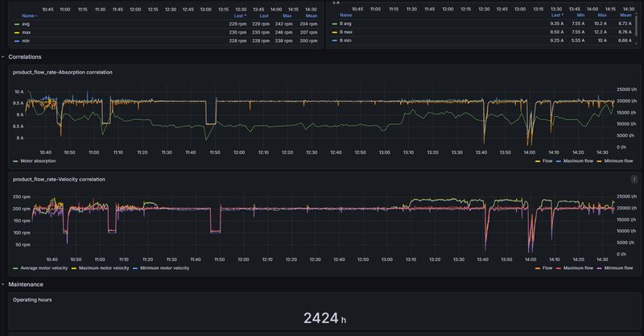Image resolution: width=644 pixels, height=336 pixels.
Task: Open product_flow_rate-Velocity correlation panel title
Action: [x=59, y=180]
